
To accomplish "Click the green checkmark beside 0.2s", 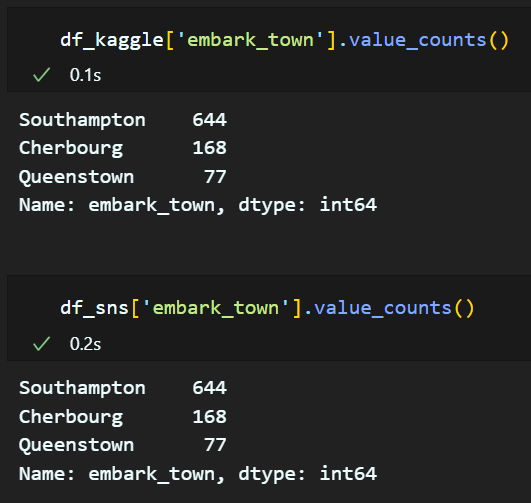I will pos(42,344).
